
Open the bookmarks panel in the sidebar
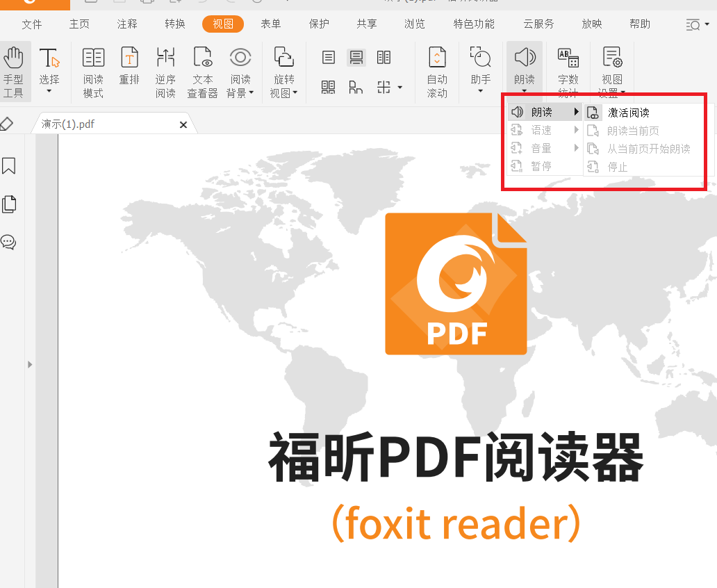9,166
